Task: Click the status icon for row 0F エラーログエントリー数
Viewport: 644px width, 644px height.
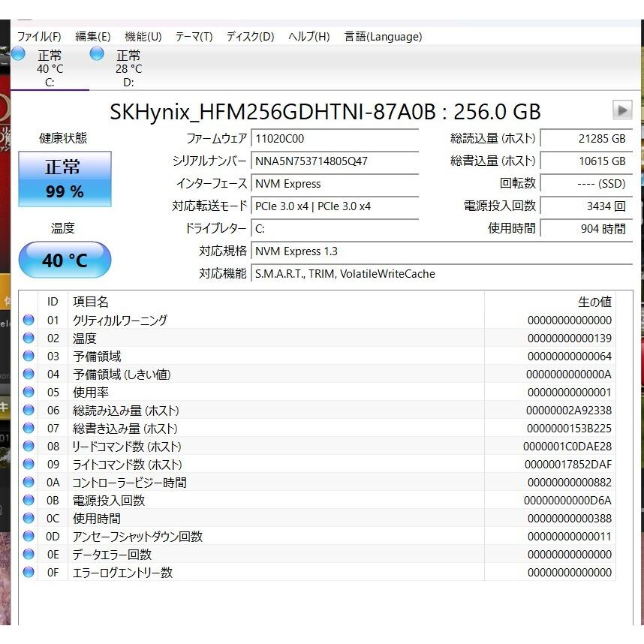Action: click(29, 572)
